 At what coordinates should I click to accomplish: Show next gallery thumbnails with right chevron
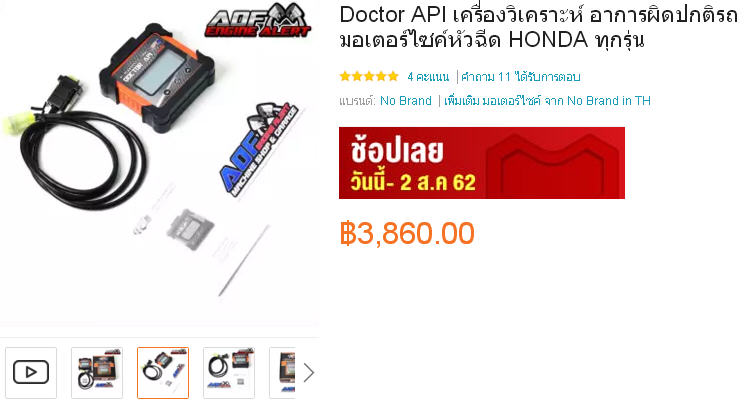309,373
